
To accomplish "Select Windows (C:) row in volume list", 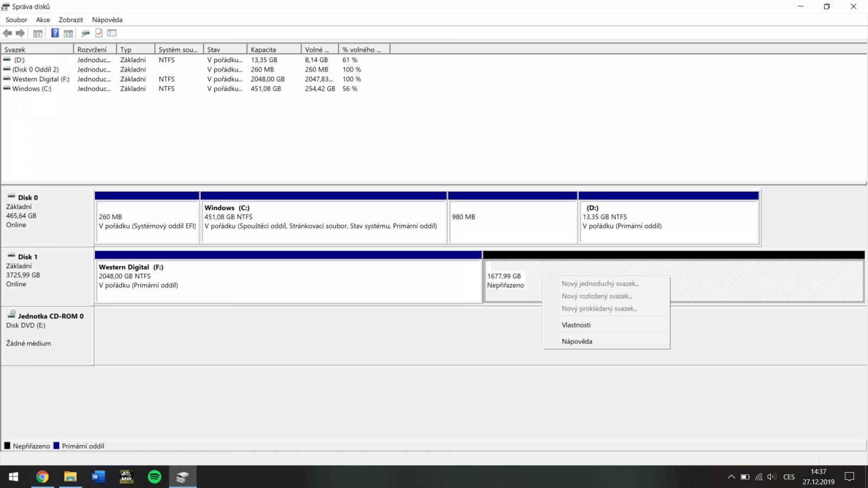I will coord(195,89).
